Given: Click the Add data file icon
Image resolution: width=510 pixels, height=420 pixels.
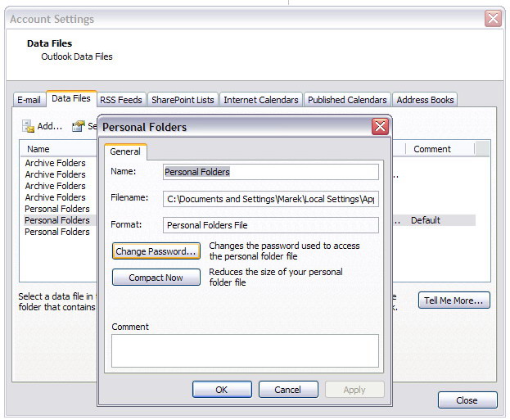Looking at the screenshot, I should click(28, 126).
